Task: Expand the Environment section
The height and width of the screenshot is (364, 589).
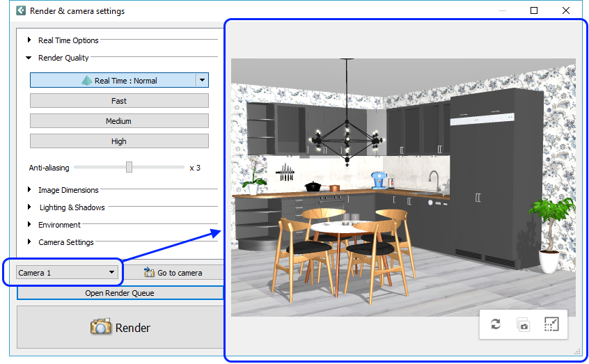Action: coord(29,224)
